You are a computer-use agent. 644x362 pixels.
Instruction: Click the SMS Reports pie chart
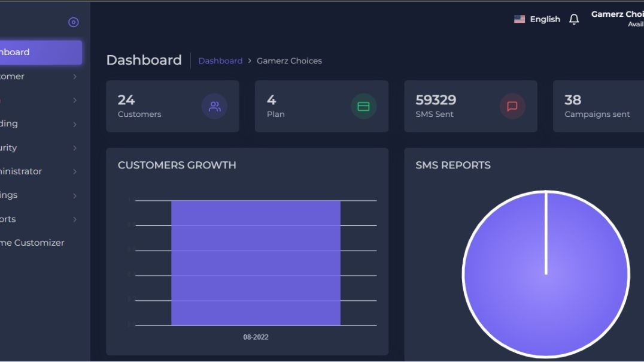tap(546, 274)
